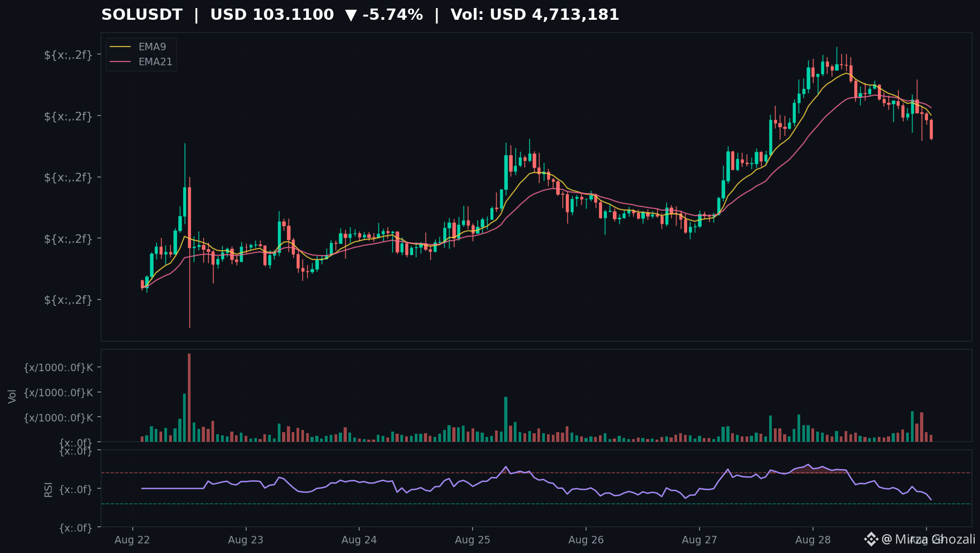Select the EMA9 legend label
This screenshot has width=980, height=553.
pos(152,47)
